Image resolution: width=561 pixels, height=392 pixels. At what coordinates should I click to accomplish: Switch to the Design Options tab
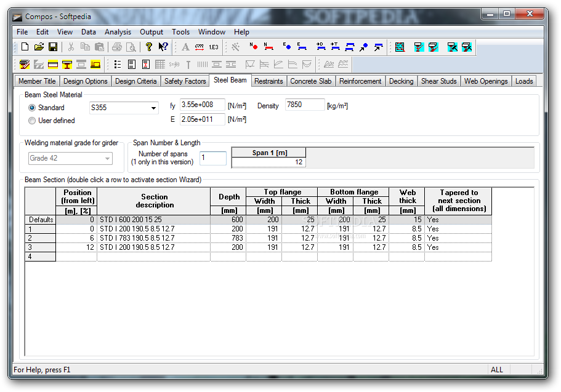(x=85, y=81)
